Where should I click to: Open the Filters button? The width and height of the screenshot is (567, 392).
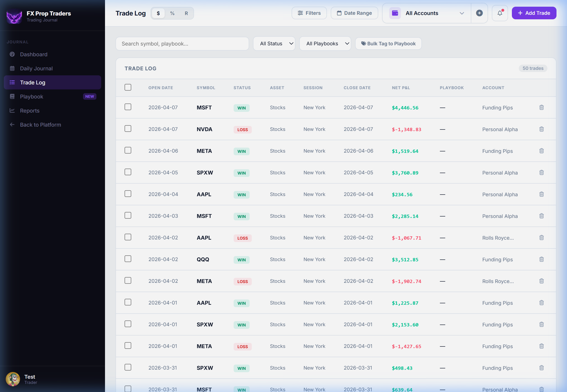click(309, 13)
